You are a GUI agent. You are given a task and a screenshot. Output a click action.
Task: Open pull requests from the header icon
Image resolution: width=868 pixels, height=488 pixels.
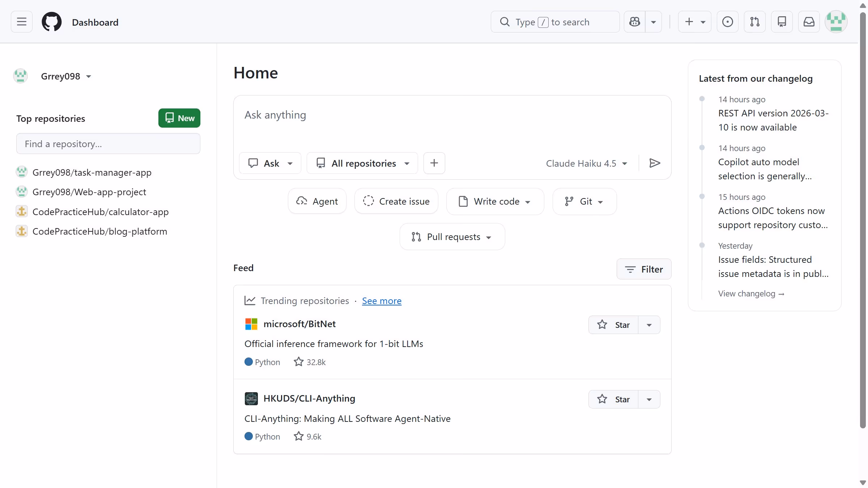tap(755, 22)
